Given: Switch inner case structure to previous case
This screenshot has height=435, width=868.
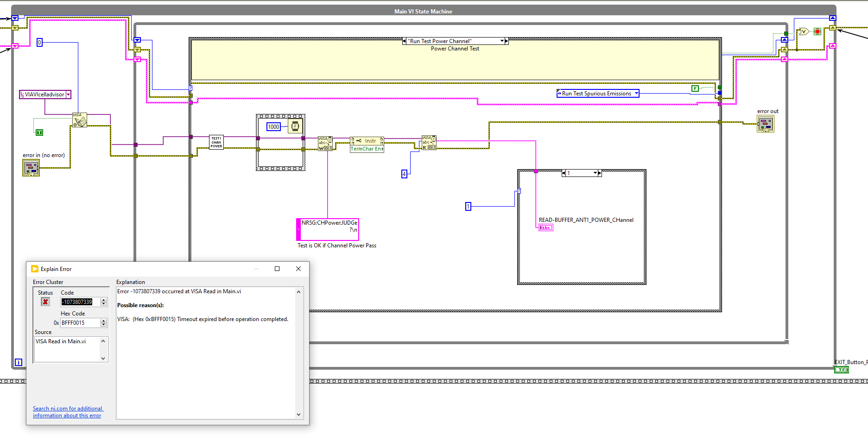Looking at the screenshot, I should (x=564, y=173).
